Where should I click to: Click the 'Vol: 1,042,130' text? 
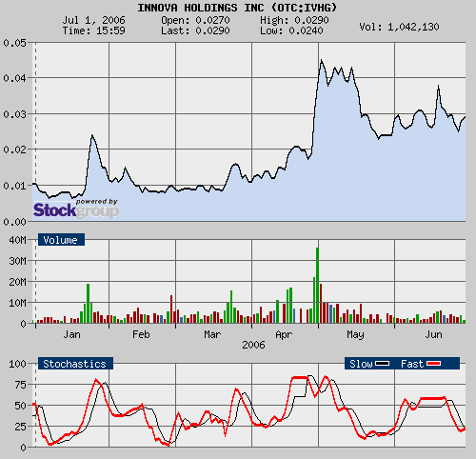(399, 27)
